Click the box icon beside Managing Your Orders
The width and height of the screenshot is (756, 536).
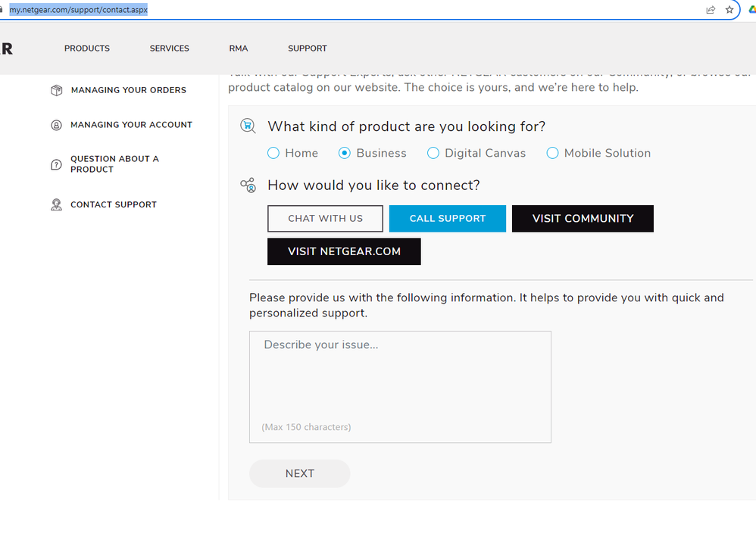tap(56, 90)
